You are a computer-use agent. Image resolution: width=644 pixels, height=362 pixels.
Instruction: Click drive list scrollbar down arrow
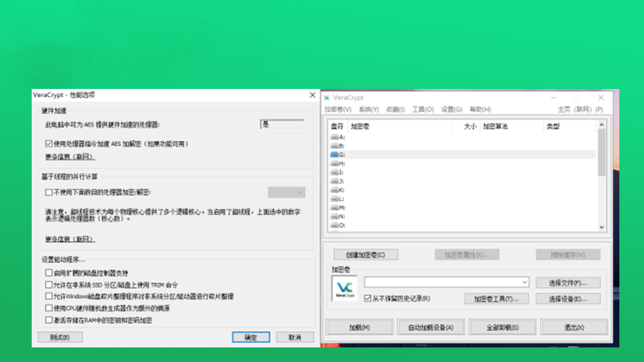(x=602, y=227)
